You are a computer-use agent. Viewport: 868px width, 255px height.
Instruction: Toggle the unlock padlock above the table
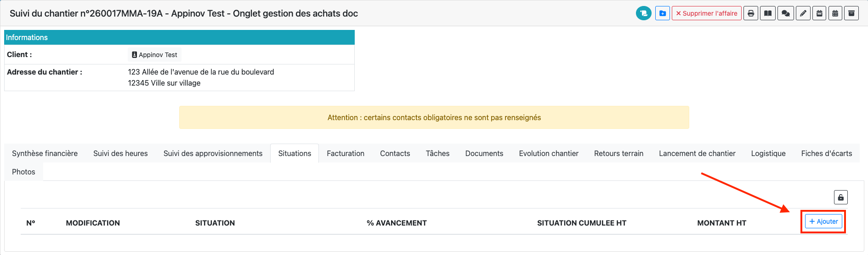pos(840,197)
